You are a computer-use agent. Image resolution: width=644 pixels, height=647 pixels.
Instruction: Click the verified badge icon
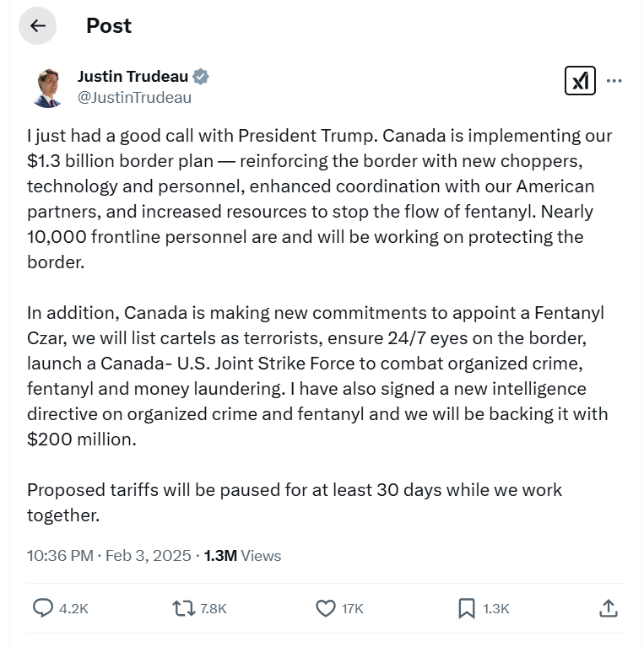click(201, 77)
